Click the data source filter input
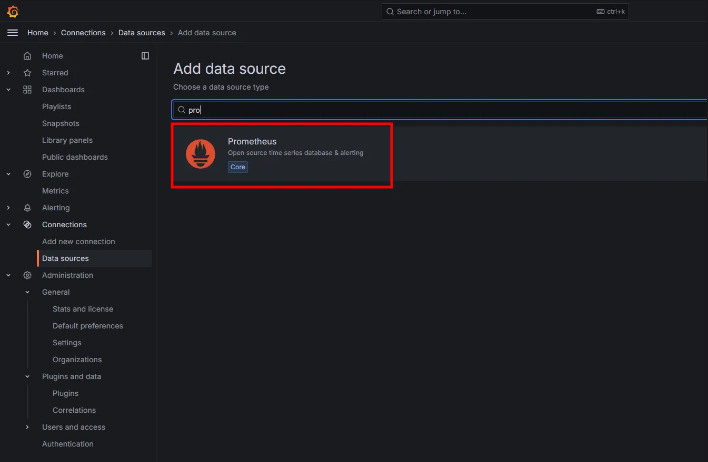708x462 pixels. click(440, 110)
